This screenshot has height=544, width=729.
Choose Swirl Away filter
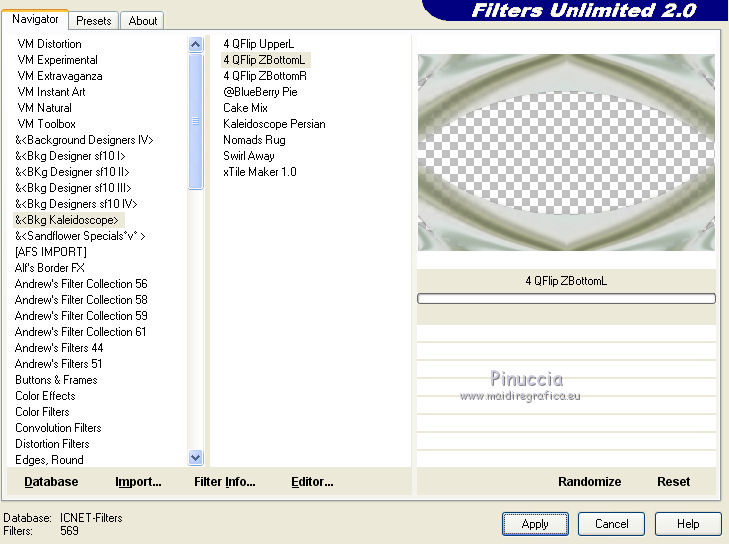point(249,156)
